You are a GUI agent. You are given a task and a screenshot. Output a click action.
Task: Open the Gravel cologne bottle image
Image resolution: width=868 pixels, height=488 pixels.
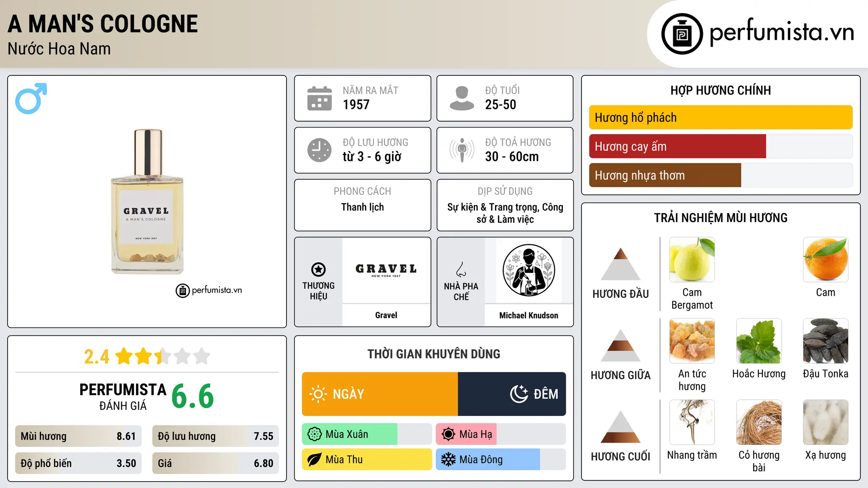pos(147,202)
